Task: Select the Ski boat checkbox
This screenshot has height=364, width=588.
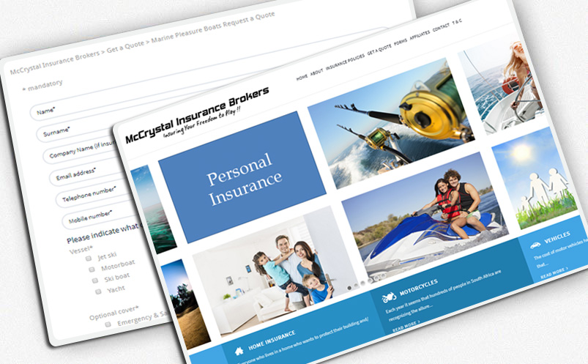Action: pyautogui.click(x=95, y=280)
